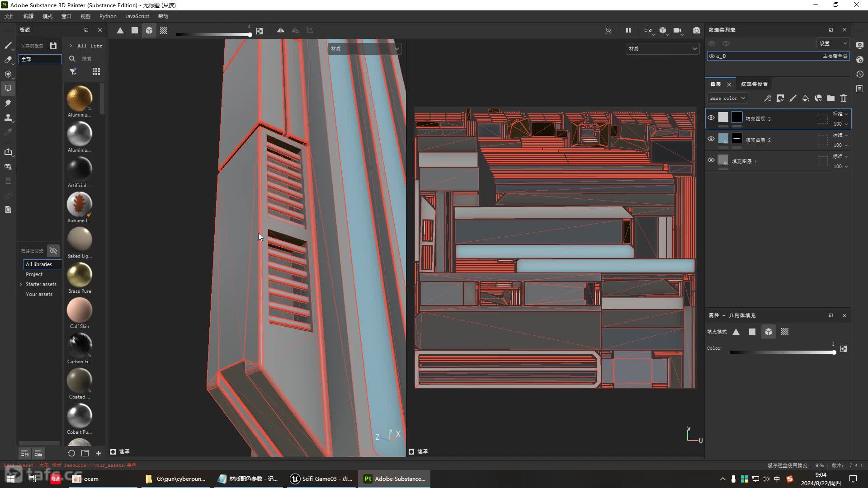
Task: Hide fill layer 1 with eye icon
Action: pos(711,160)
